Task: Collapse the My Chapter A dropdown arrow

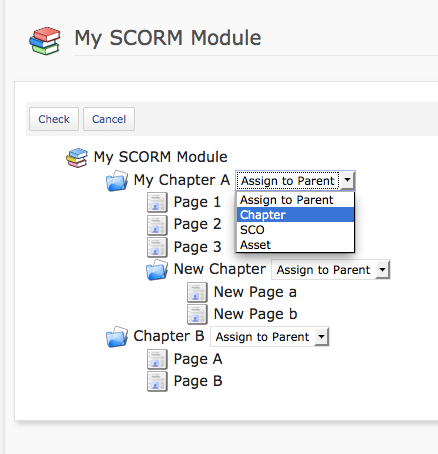Action: click(x=347, y=180)
